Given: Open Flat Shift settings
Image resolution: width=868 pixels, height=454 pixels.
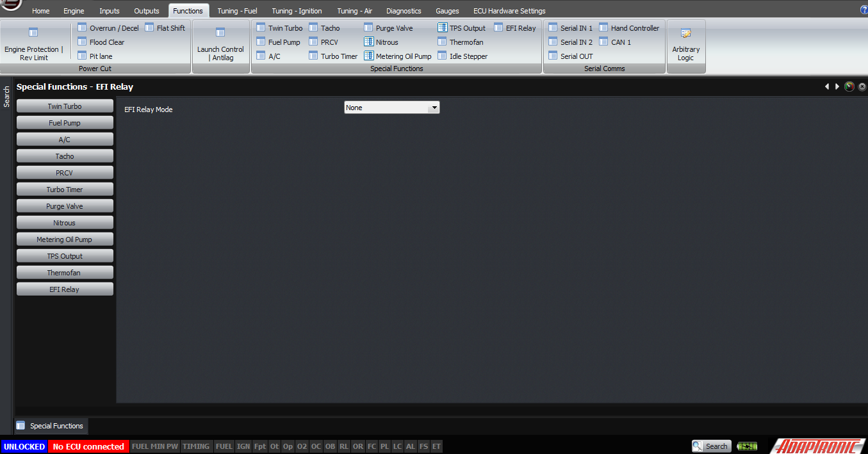Looking at the screenshot, I should pyautogui.click(x=165, y=28).
